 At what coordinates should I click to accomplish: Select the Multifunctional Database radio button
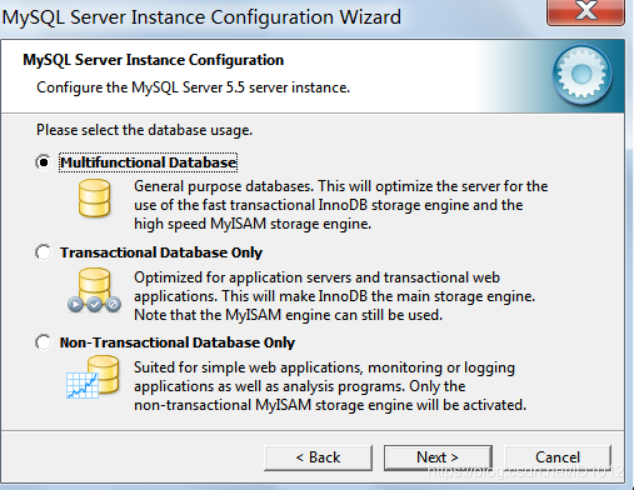pos(43,163)
